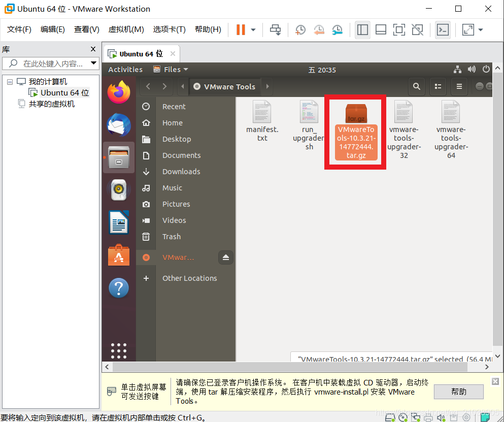The width and height of the screenshot is (504, 422).
Task: Open Ubuntu Software from dock
Action: click(119, 255)
